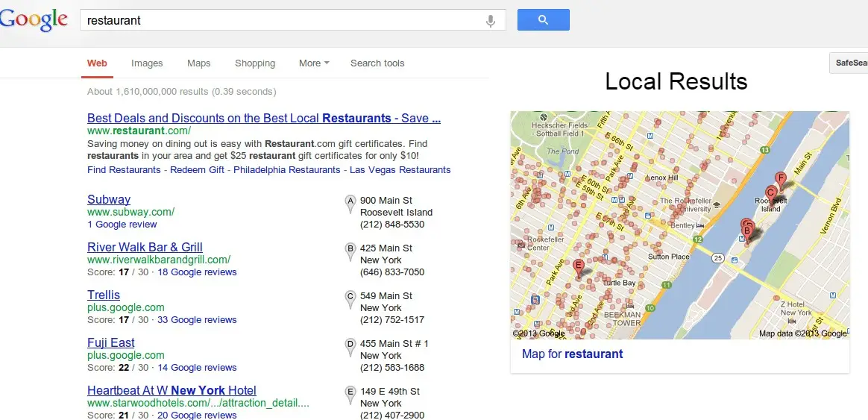Click map pin C beside 549 Main St
The image size is (868, 420).
(350, 299)
